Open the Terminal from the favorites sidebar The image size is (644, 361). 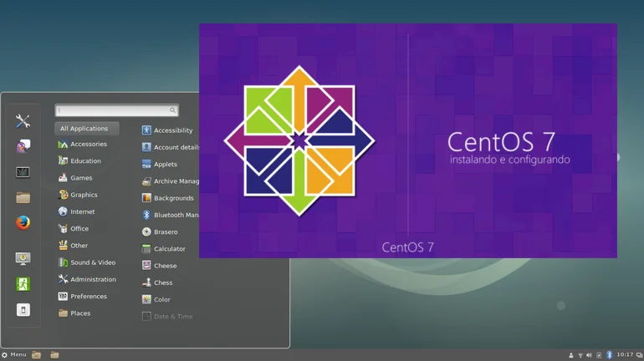point(23,172)
